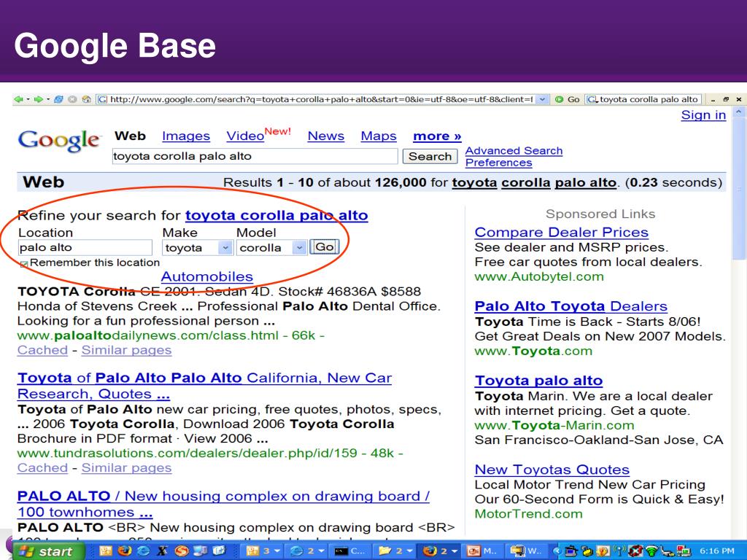Click the vertical scrollbar thumb

pos(739,189)
